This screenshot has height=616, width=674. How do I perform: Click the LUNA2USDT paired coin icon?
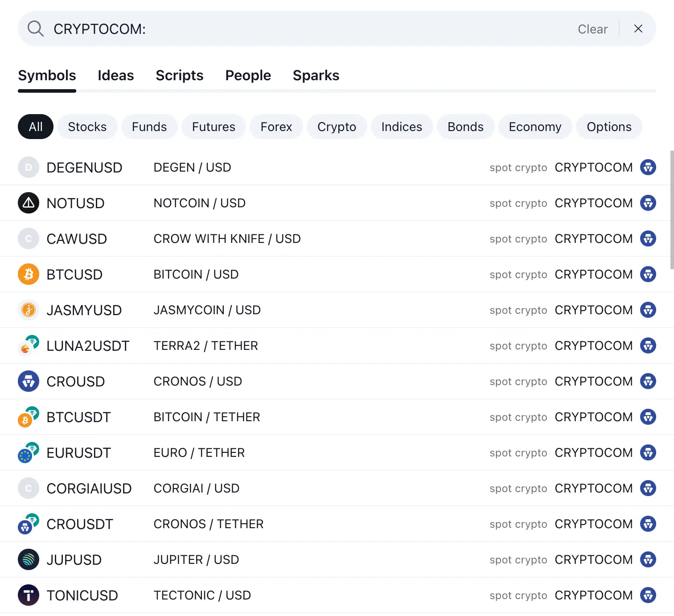(29, 345)
